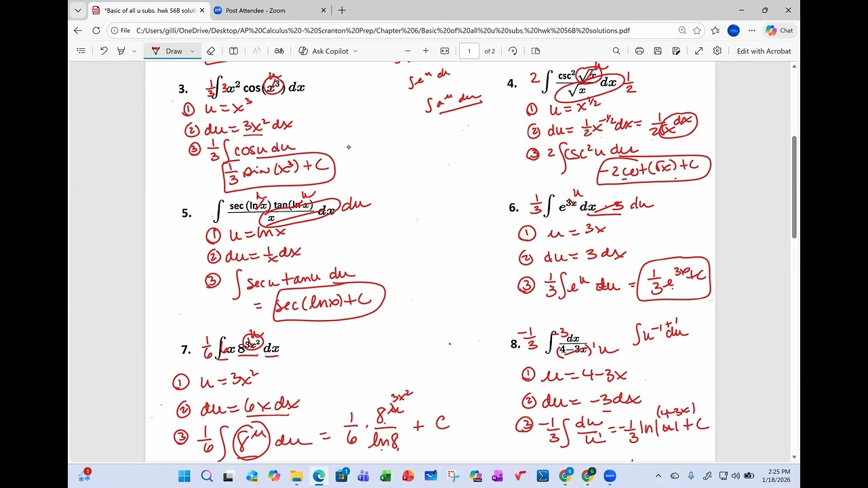Click the Save as icon

point(676,51)
